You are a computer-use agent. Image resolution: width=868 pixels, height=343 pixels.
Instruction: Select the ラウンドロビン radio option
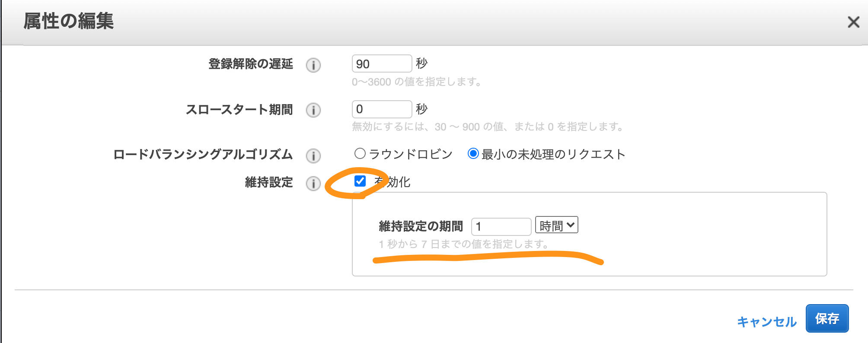[x=360, y=153]
